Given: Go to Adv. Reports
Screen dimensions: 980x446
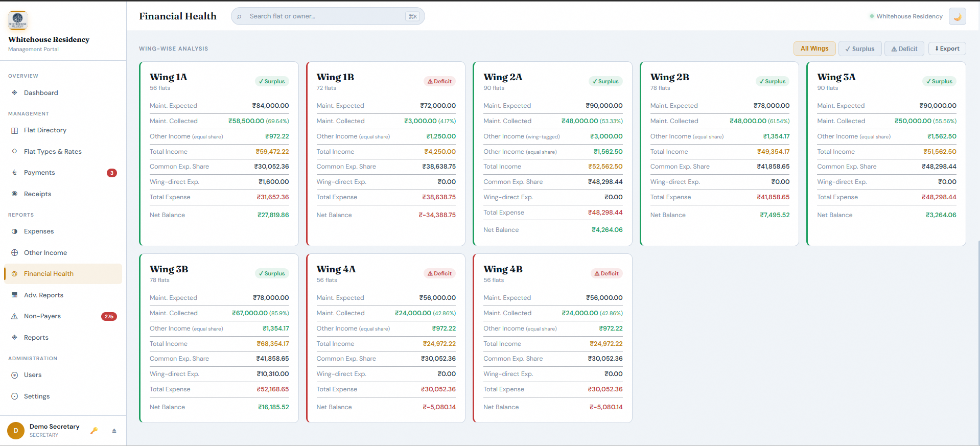Looking at the screenshot, I should pyautogui.click(x=43, y=295).
